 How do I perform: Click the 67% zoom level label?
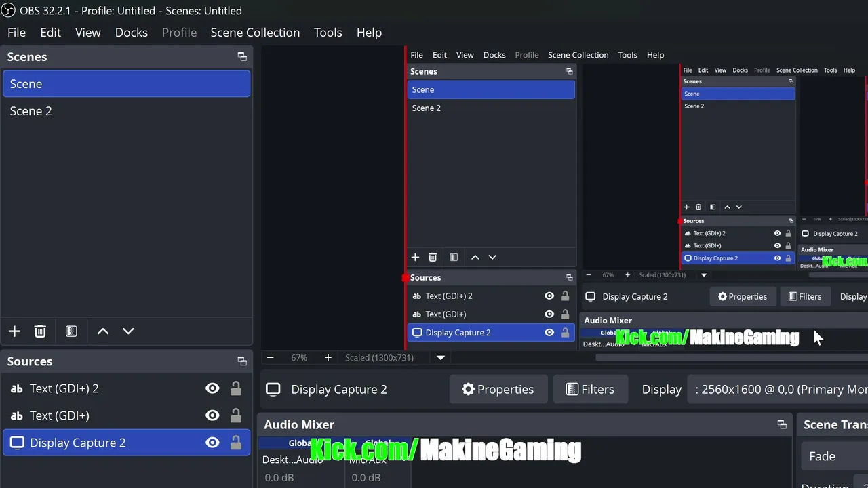[299, 357]
